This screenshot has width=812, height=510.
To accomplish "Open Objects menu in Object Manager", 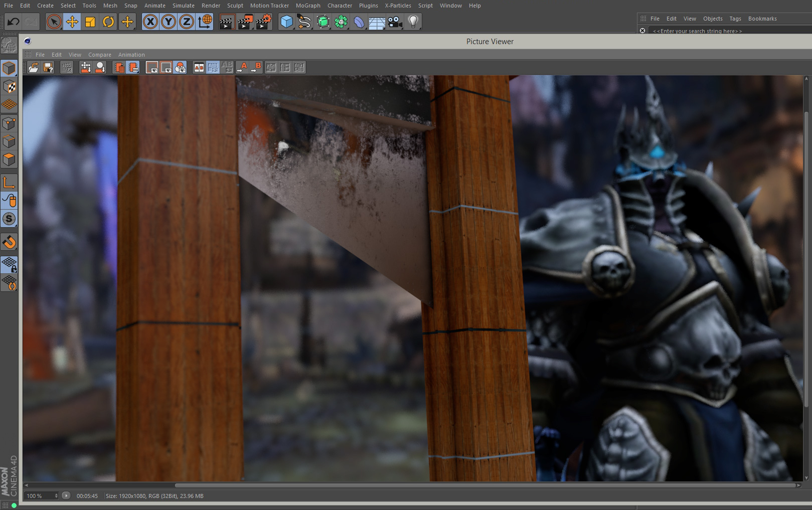I will (x=713, y=19).
